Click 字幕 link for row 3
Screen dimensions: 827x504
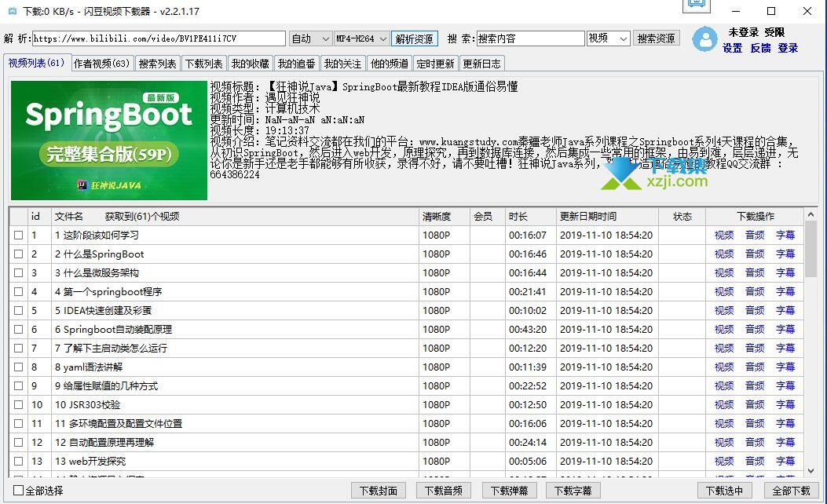785,273
